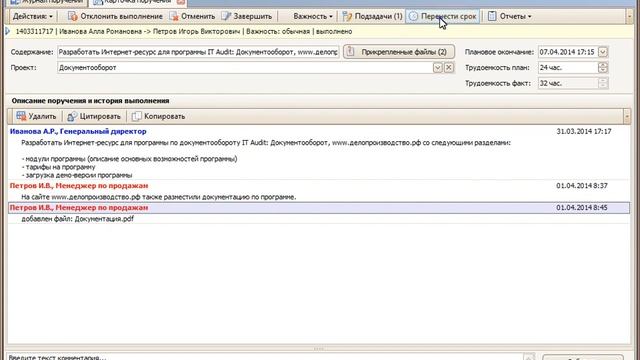Open the Проект dropdown arrow
Image resolution: width=640 pixels, height=360 pixels.
click(437, 68)
